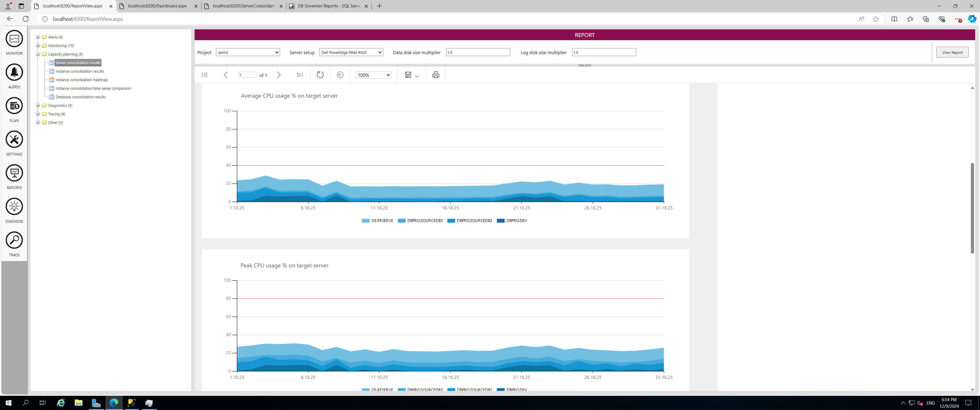Switch to DB Governor Reports tab
The height and width of the screenshot is (410, 980).
click(x=329, y=6)
